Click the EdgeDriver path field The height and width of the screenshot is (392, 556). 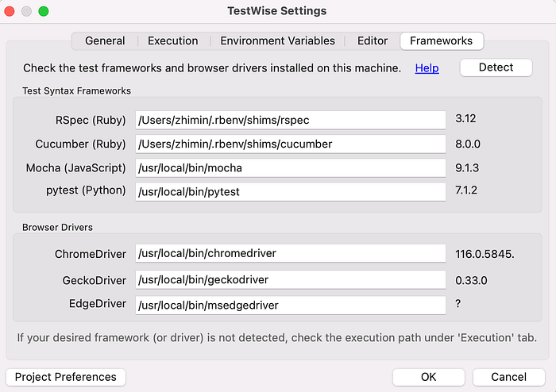click(x=291, y=305)
